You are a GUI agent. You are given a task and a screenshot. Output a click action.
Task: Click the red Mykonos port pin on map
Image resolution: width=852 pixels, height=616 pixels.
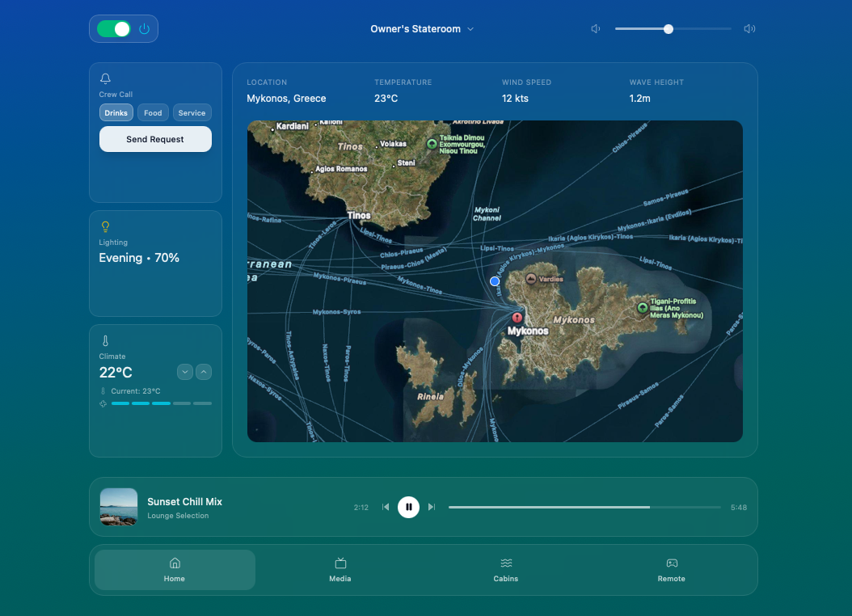(517, 317)
